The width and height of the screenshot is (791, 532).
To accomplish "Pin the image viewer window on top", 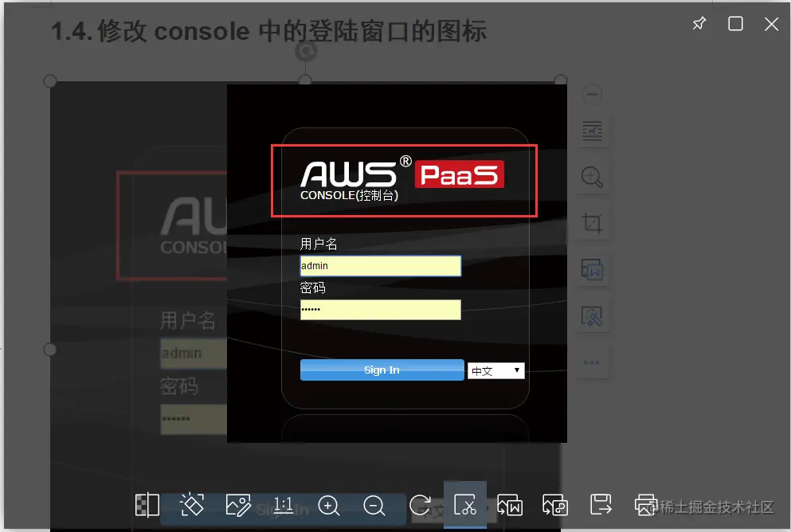I will [699, 23].
